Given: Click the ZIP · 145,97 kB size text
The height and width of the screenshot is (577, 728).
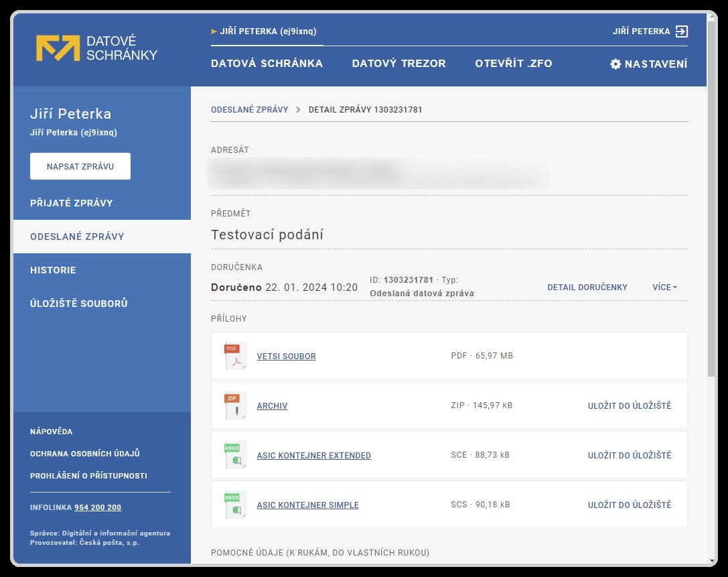Looking at the screenshot, I should [482, 405].
